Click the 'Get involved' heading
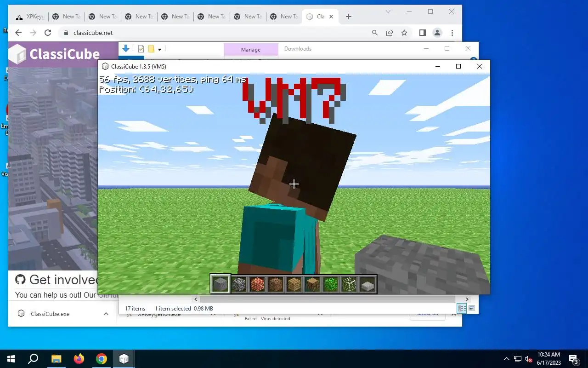Viewport: 588px width, 368px height. pos(64,280)
